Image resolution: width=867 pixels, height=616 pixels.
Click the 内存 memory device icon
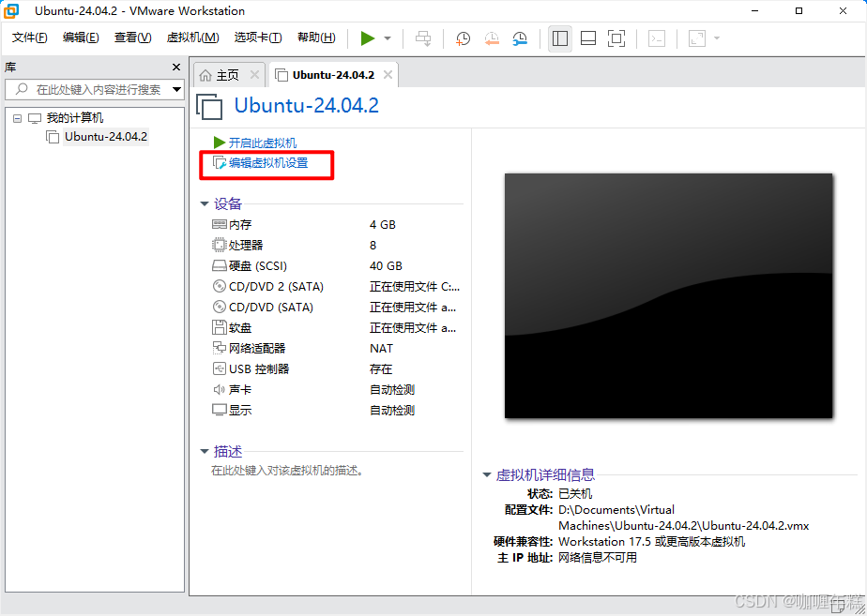[219, 224]
